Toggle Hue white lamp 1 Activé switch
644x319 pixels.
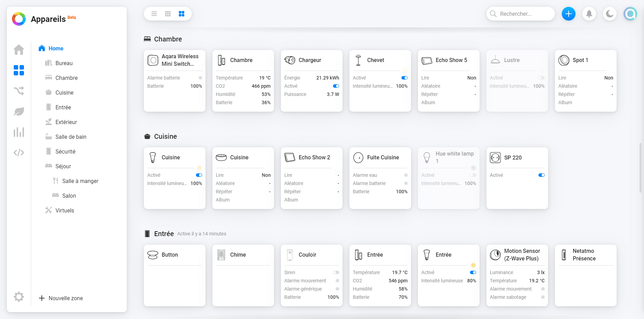click(473, 175)
